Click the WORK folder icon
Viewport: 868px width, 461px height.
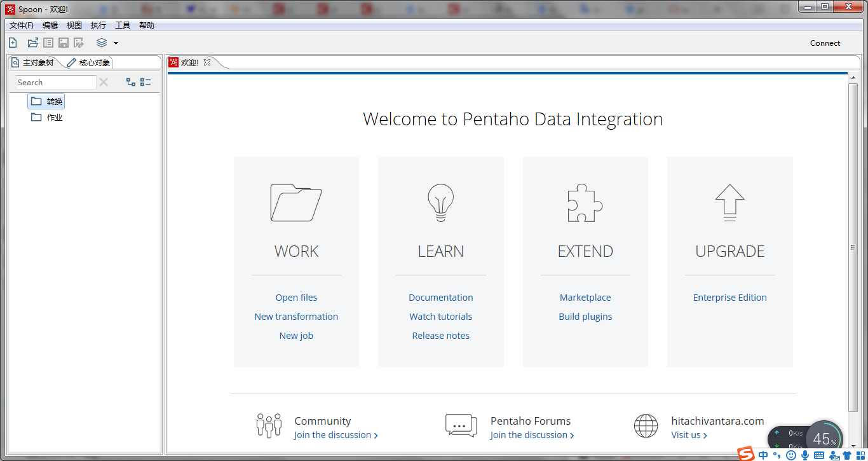[x=296, y=203]
